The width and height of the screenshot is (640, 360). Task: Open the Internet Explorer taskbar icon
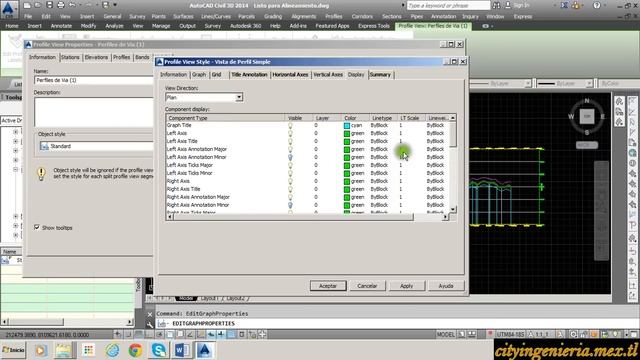coord(113,350)
